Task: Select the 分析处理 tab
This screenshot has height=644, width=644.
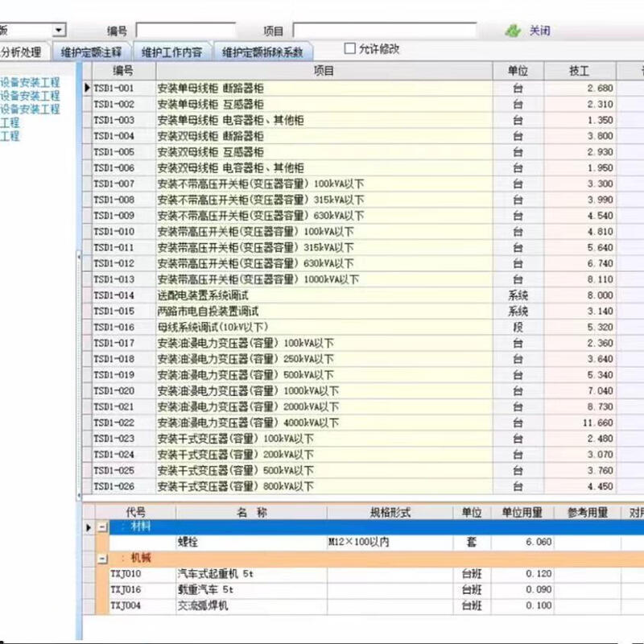Action: click(22, 48)
